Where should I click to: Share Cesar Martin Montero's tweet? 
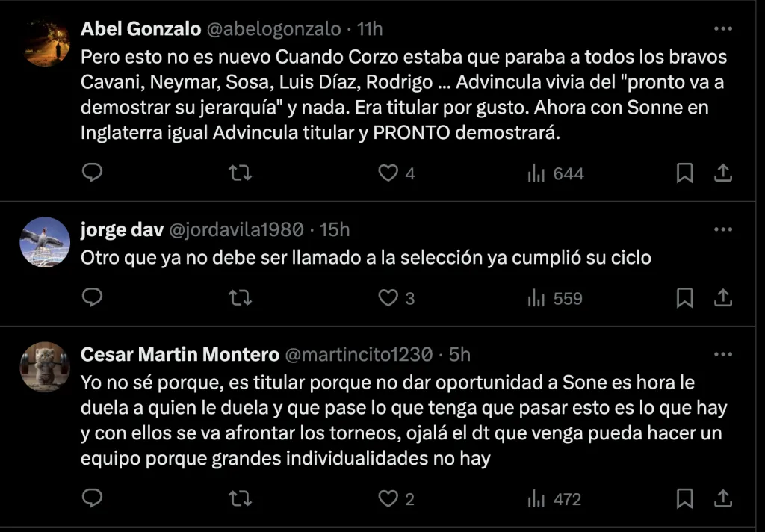point(722,498)
